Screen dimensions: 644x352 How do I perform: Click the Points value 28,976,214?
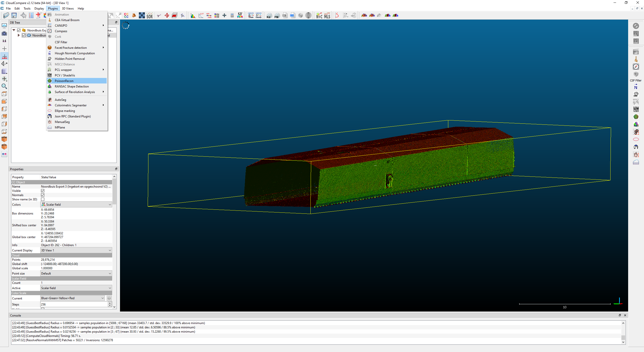[x=48, y=260]
